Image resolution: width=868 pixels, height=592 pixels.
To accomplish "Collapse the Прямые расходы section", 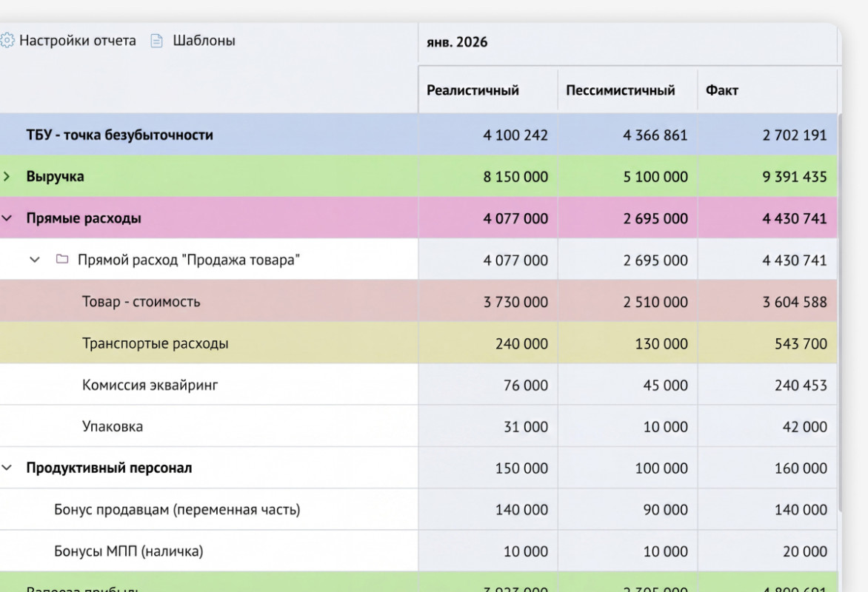I will tap(7, 218).
